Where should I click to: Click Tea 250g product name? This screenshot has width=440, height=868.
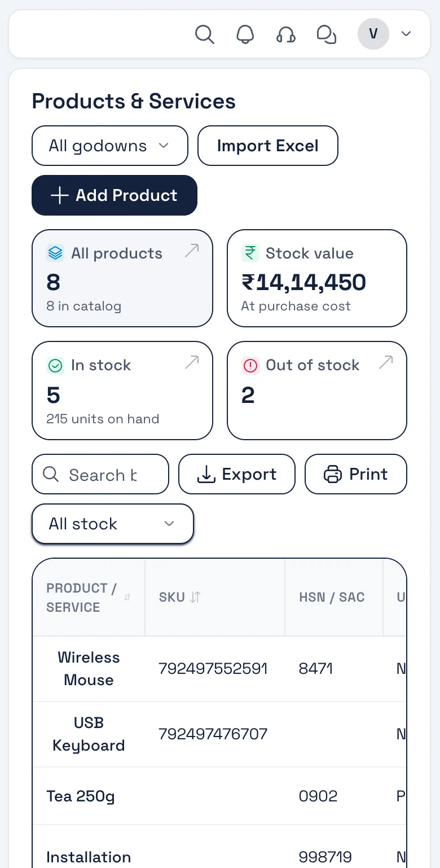click(x=80, y=796)
